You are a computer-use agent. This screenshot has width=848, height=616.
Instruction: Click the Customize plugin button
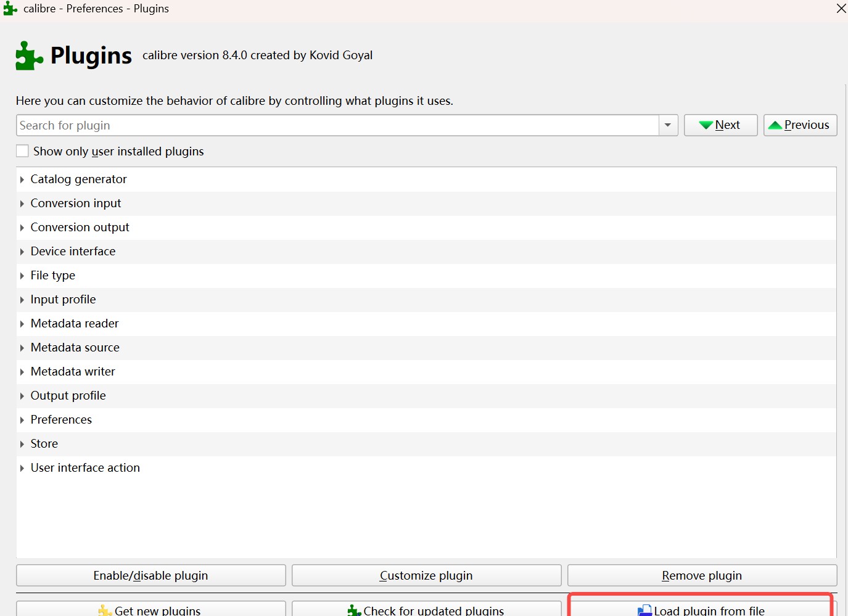426,575
